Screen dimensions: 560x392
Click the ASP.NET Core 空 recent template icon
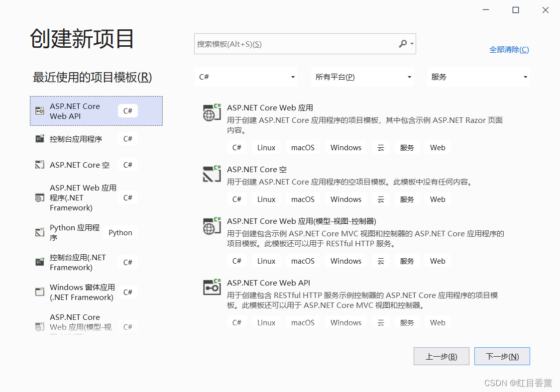click(x=40, y=165)
